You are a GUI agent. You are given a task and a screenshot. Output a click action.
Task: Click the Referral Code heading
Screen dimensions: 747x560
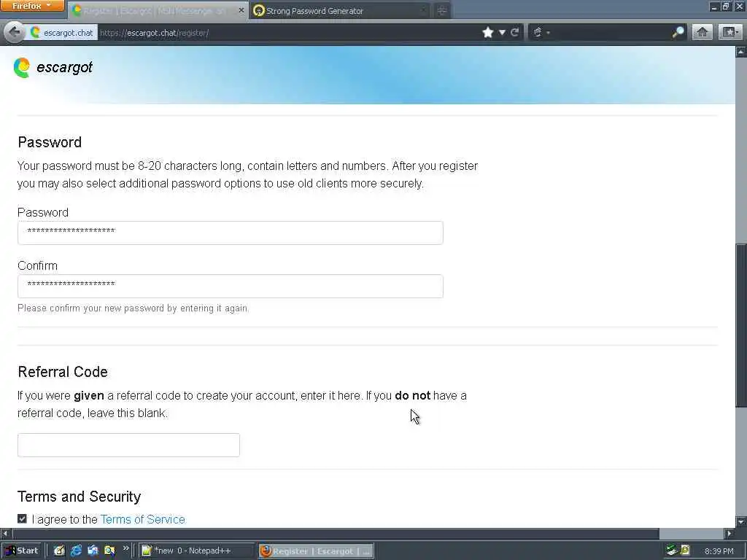coord(63,371)
